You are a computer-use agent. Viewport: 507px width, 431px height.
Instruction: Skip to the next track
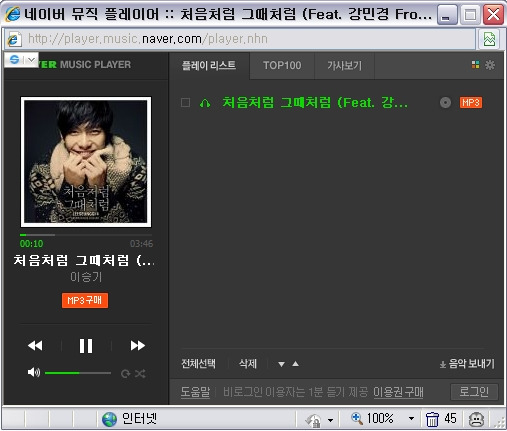tap(137, 346)
